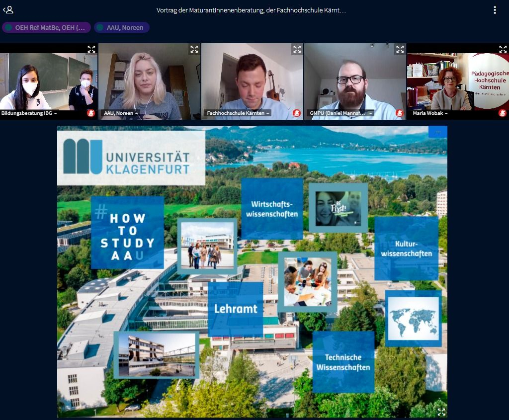The height and width of the screenshot is (420, 509).
Task: Expand Maria Wobak webcam to fullscreen
Action: pos(503,49)
